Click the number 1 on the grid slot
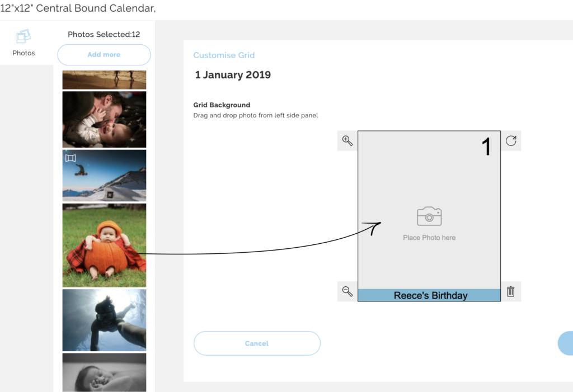 coord(486,147)
